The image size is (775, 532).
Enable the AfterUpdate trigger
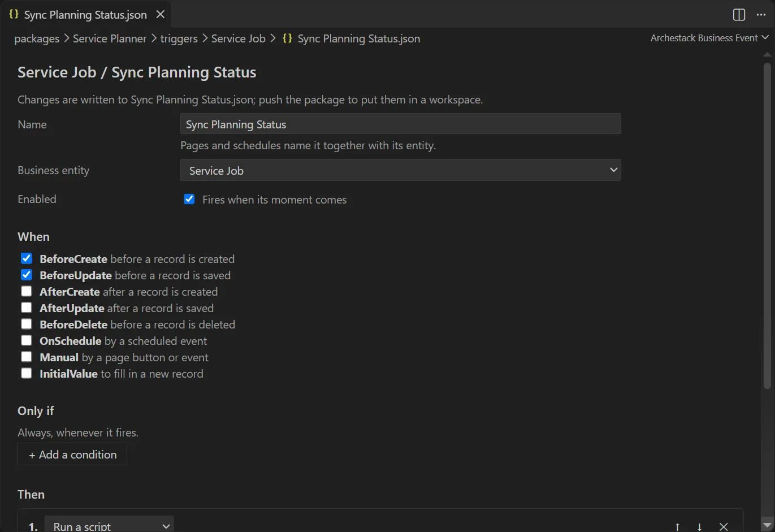(x=27, y=308)
